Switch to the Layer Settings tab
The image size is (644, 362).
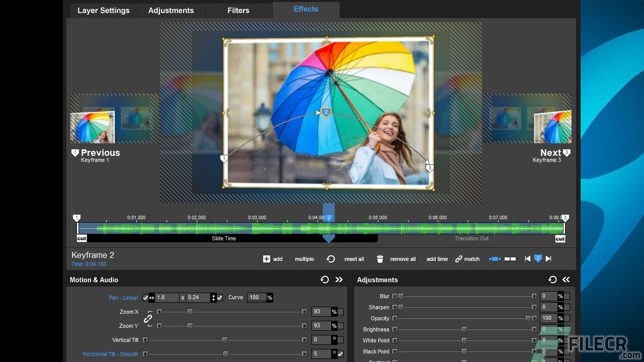click(104, 11)
